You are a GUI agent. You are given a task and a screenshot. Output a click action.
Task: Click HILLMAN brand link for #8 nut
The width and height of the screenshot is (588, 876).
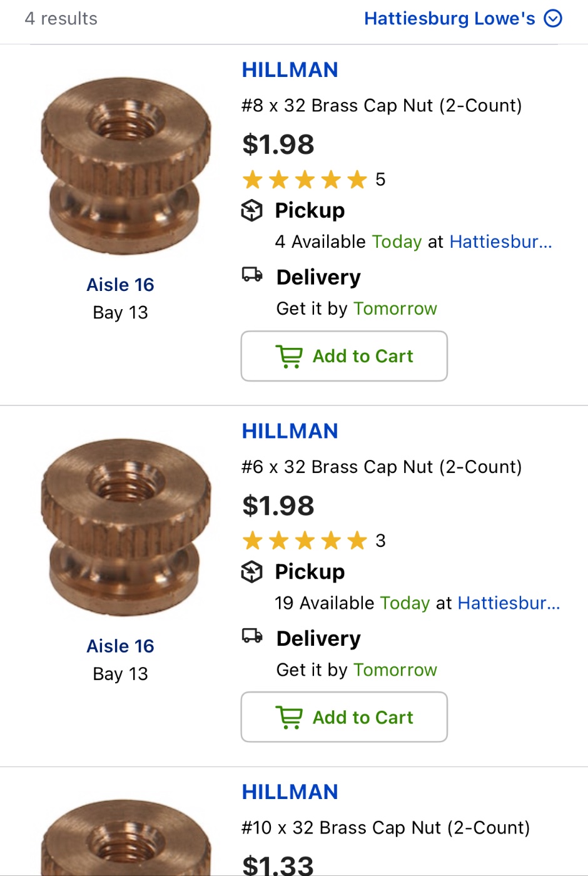pos(290,70)
